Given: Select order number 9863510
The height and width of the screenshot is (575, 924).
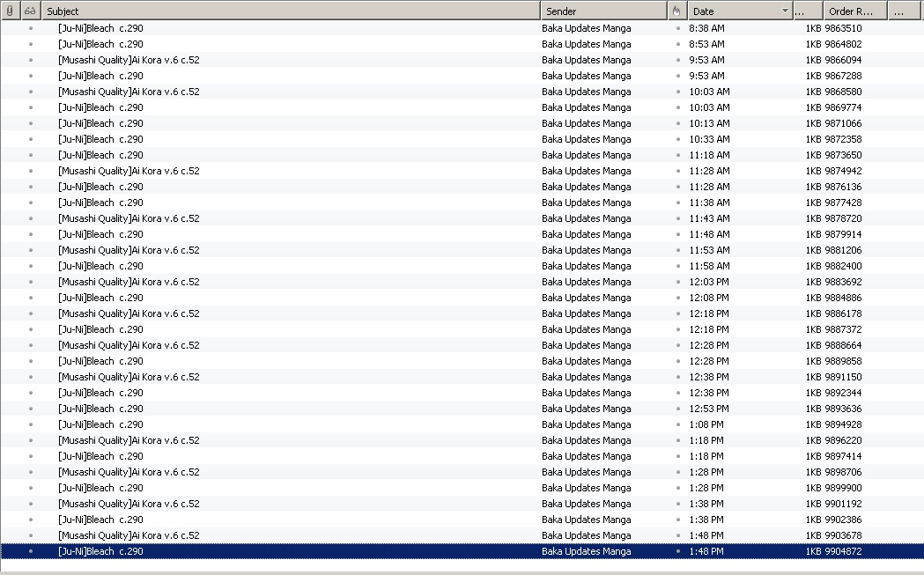Looking at the screenshot, I should click(843, 28).
